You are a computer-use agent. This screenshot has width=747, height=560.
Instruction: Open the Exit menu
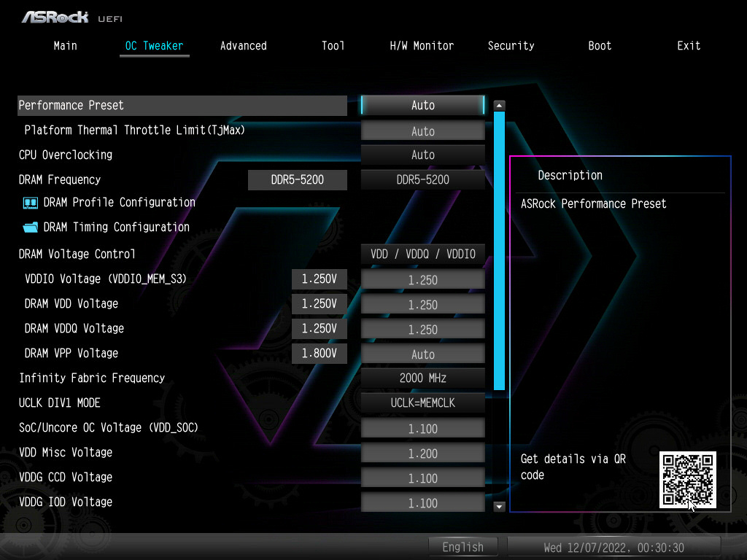click(x=689, y=45)
